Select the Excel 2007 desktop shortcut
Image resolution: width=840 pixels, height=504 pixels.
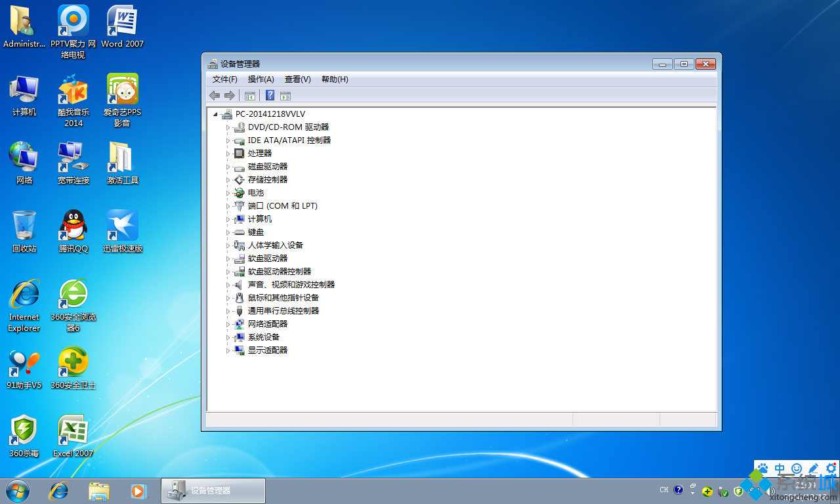tap(73, 436)
